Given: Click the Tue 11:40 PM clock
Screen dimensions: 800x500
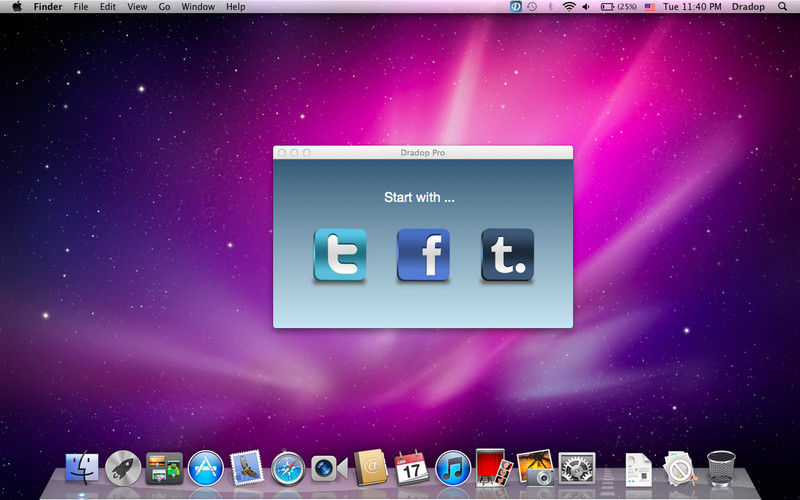Looking at the screenshot, I should coord(692,7).
